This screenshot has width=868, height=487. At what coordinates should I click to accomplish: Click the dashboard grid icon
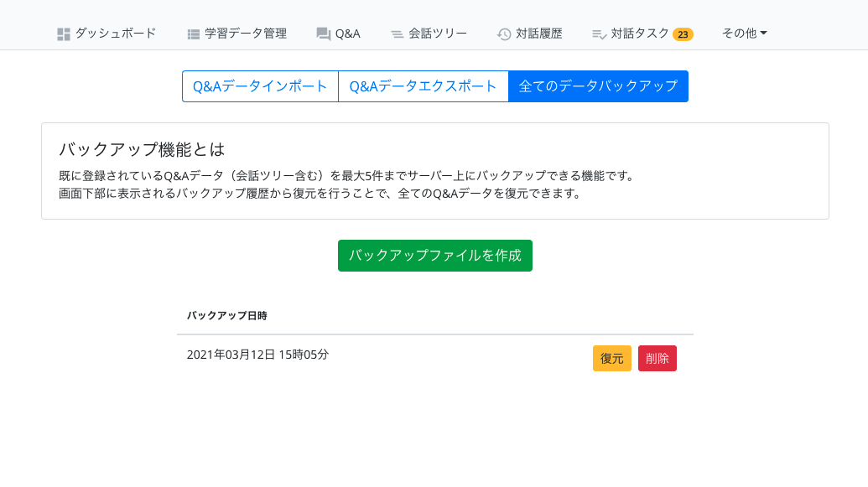(64, 34)
